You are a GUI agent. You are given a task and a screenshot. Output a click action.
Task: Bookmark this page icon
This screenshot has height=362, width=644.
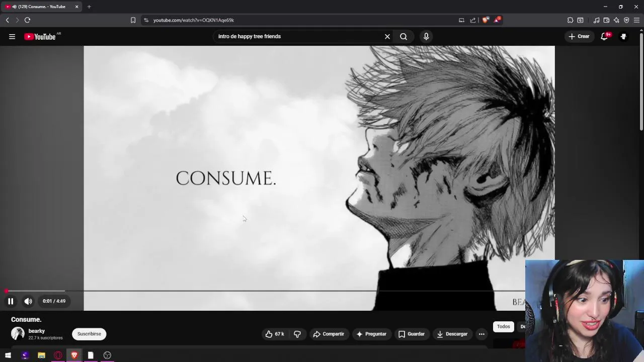[133, 20]
